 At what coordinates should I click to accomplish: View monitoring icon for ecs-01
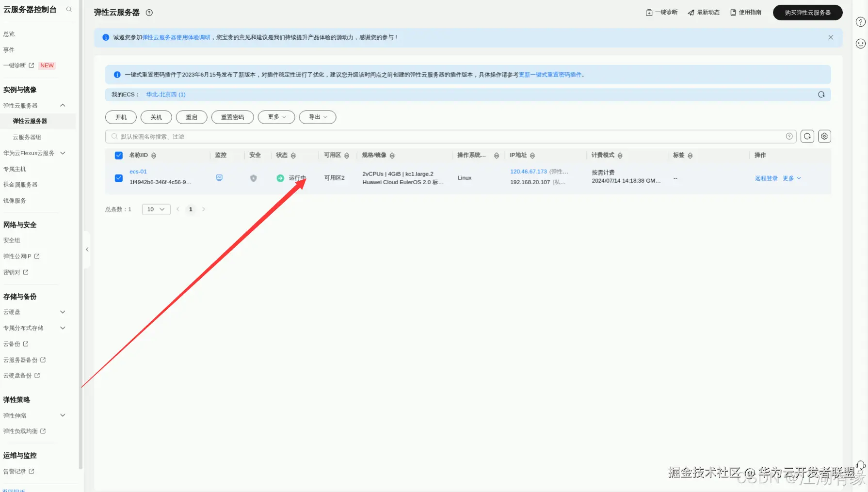219,178
